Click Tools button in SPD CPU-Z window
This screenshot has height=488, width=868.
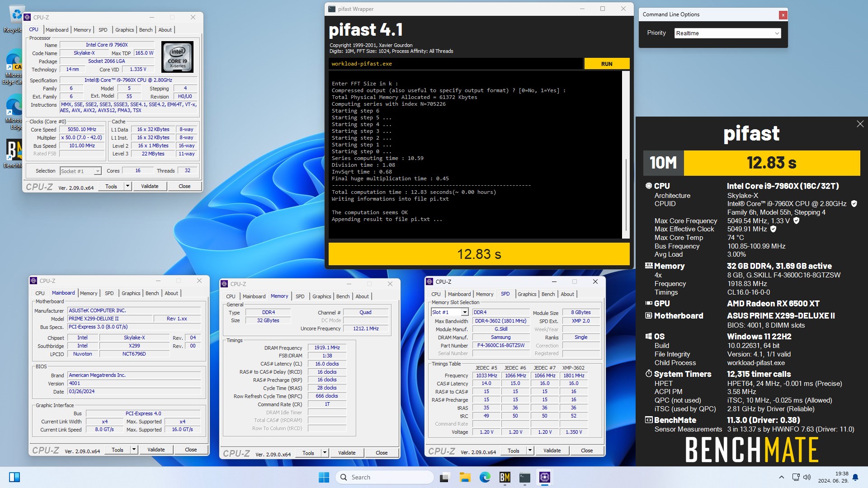click(514, 450)
